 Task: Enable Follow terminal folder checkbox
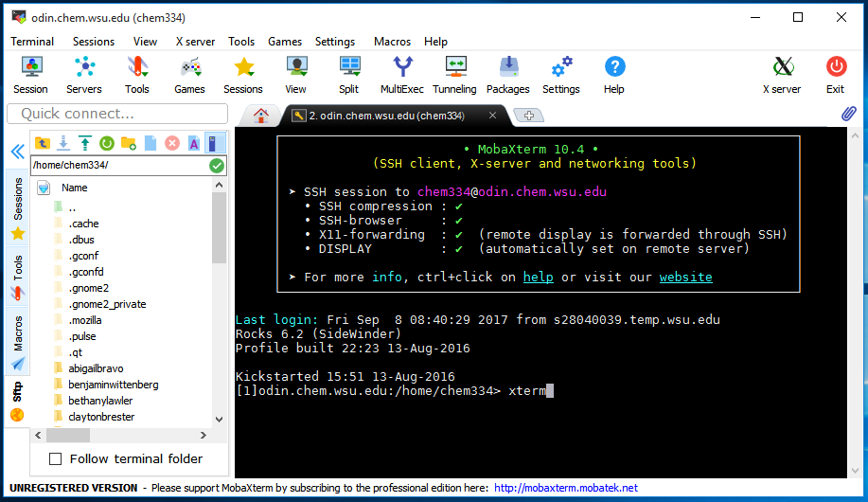click(56, 458)
